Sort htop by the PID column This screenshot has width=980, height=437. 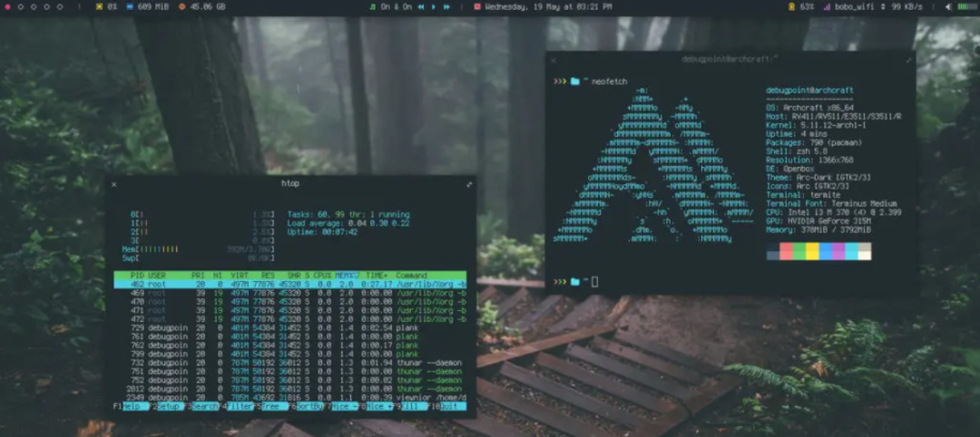point(138,276)
